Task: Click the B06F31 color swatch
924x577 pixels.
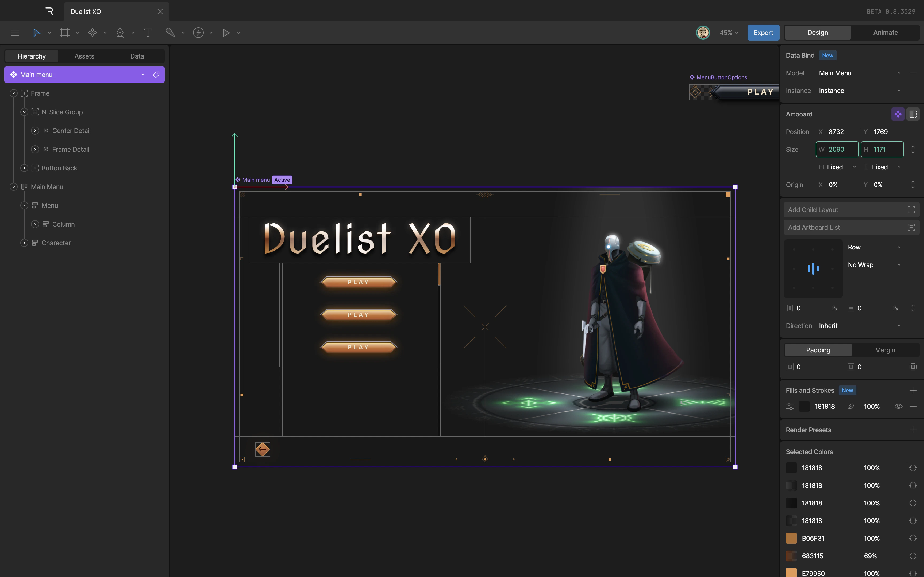Action: click(x=791, y=539)
